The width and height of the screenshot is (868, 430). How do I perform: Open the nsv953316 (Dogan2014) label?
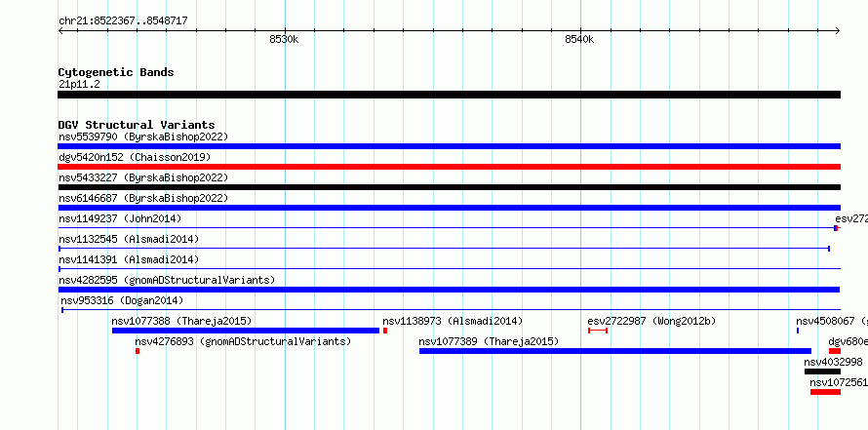122,300
